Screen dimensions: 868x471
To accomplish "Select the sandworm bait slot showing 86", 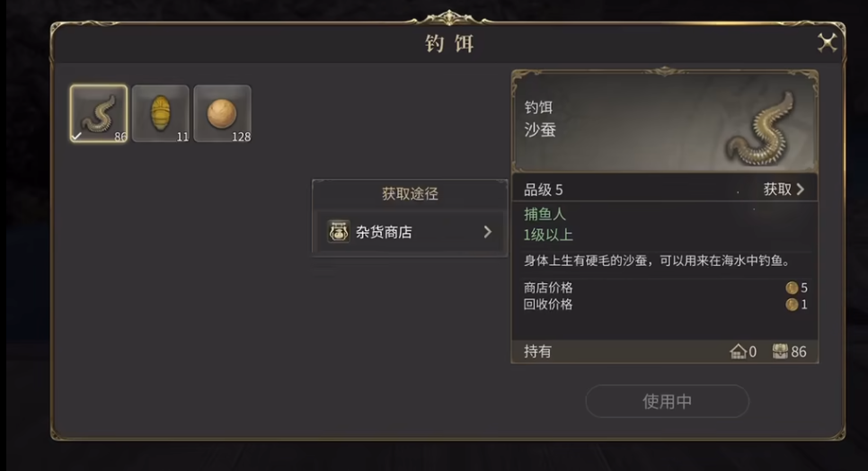I will [x=99, y=113].
